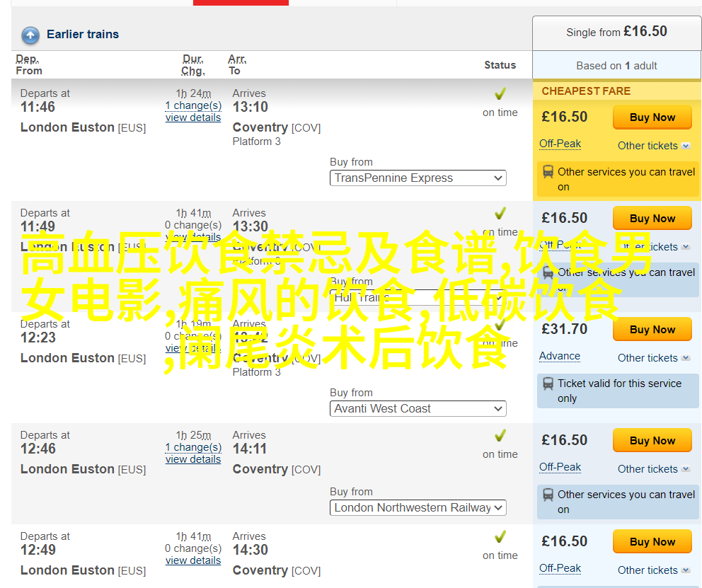The height and width of the screenshot is (588, 702).
Task: Expand Other tickets for 12:46 train
Action: point(653,469)
